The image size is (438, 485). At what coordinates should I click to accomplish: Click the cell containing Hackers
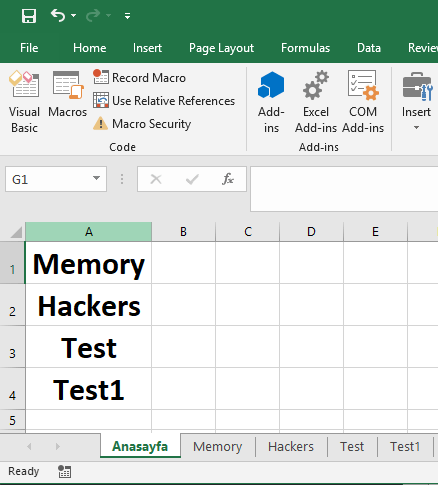88,305
